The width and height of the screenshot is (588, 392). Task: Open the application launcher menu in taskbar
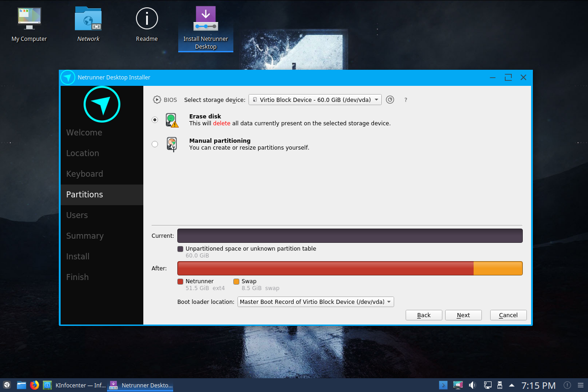click(6, 385)
